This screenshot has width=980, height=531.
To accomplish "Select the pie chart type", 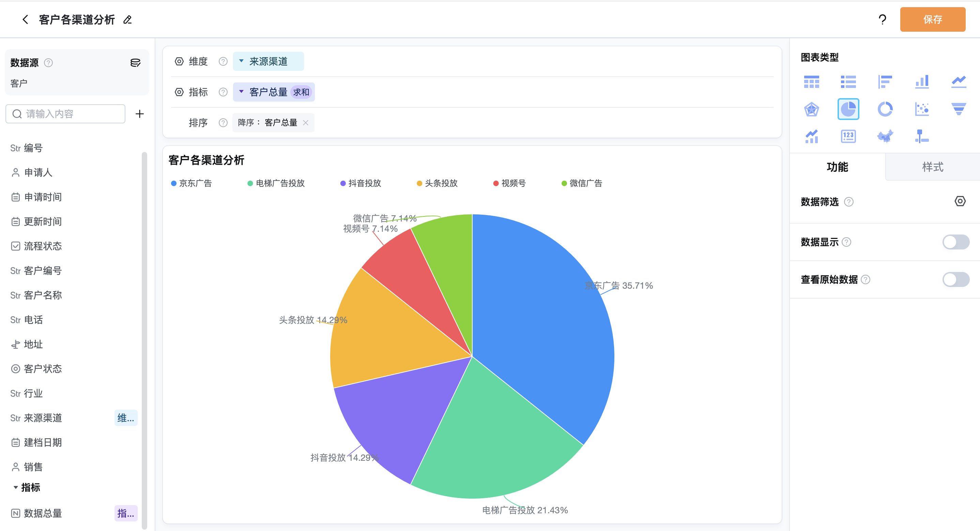I will 848,109.
